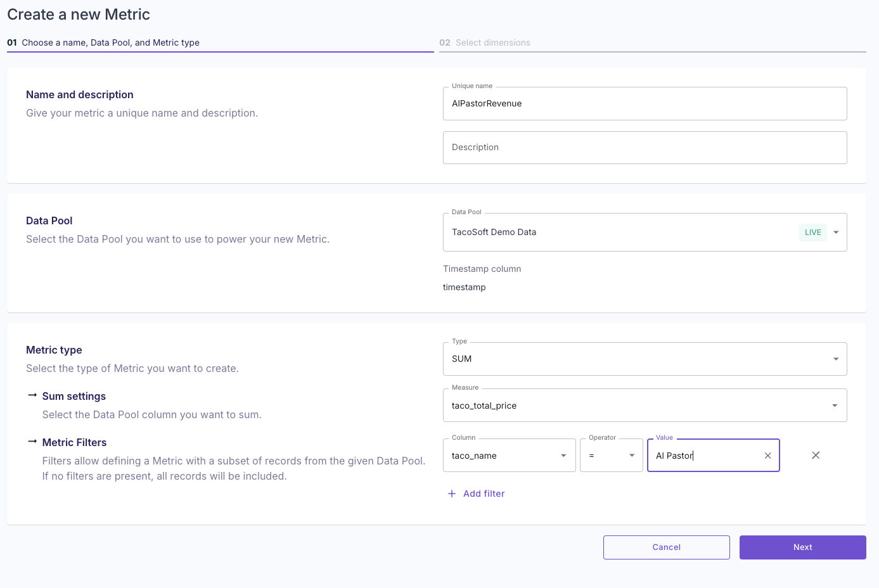Click the Operator dropdown chevron
The image size is (879, 588).
tap(632, 455)
